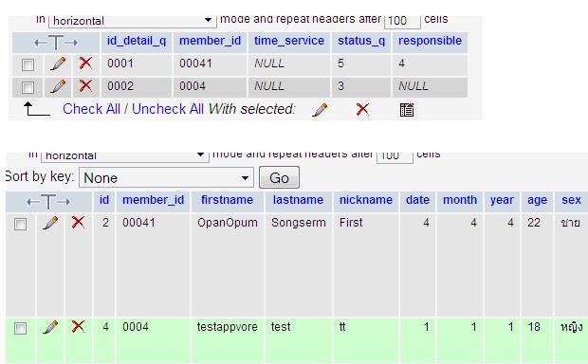Tick checkbox for testappvore row

(x=20, y=328)
